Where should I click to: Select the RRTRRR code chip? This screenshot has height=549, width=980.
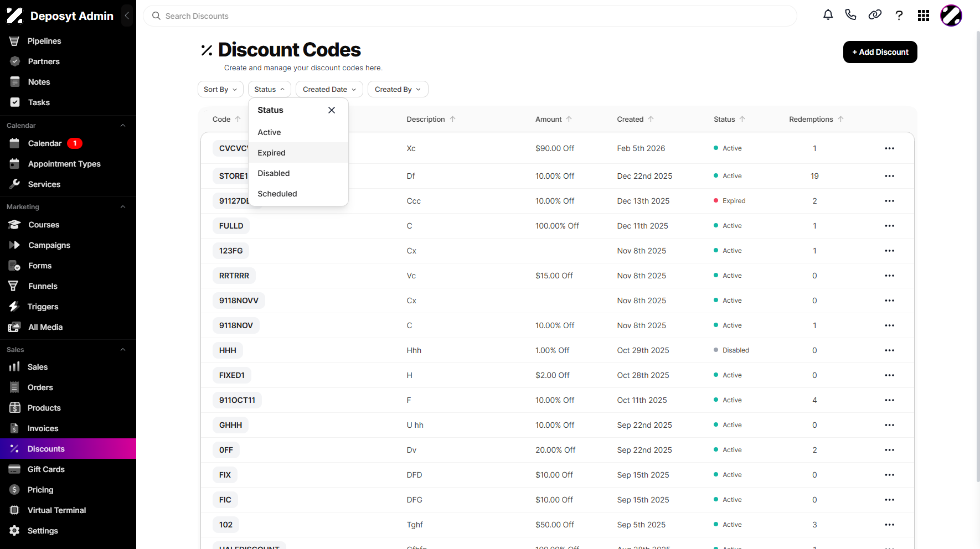pyautogui.click(x=234, y=276)
